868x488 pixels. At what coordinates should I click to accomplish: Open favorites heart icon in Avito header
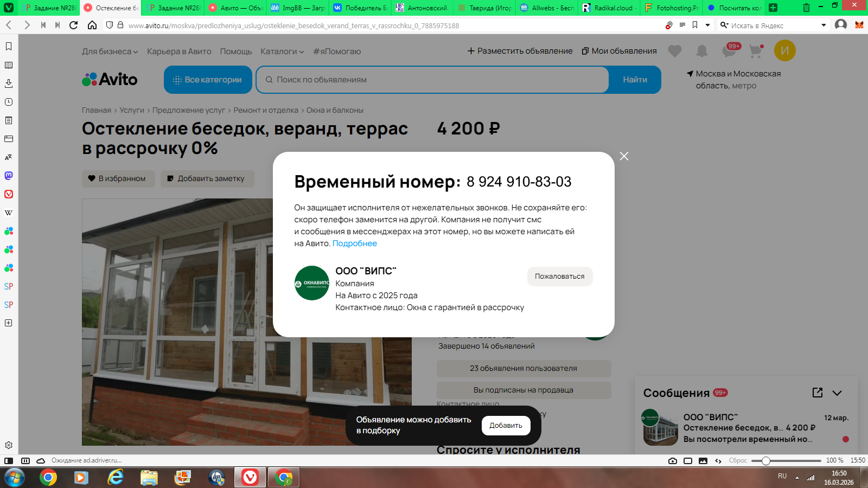click(675, 51)
